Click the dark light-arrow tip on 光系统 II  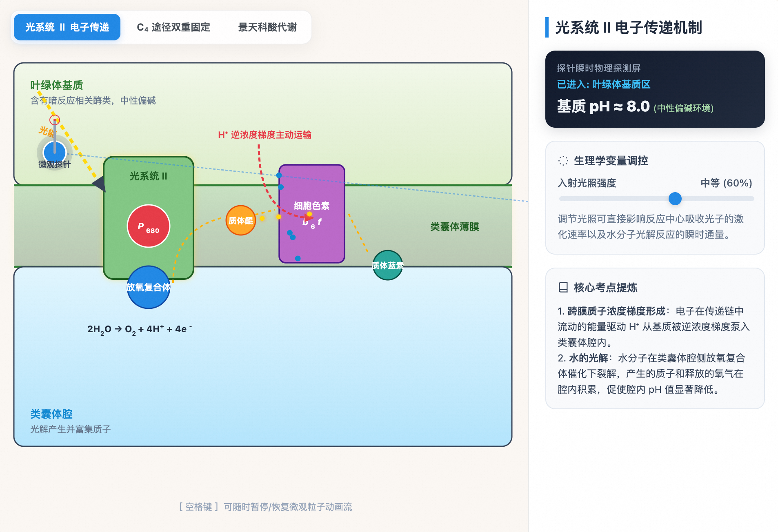[99, 184]
